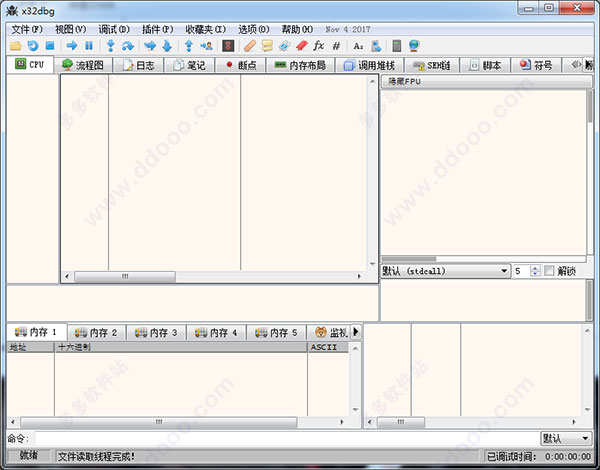Switch to the 断点 tab
600x470 pixels.
tap(241, 65)
